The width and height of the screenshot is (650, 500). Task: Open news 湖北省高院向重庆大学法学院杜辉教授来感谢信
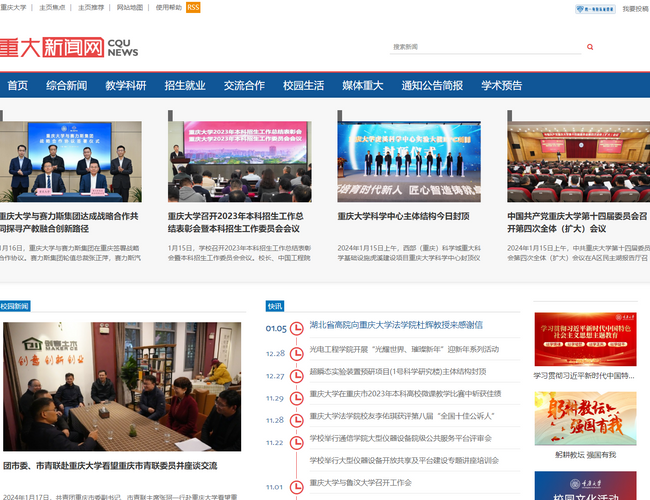tap(396, 325)
